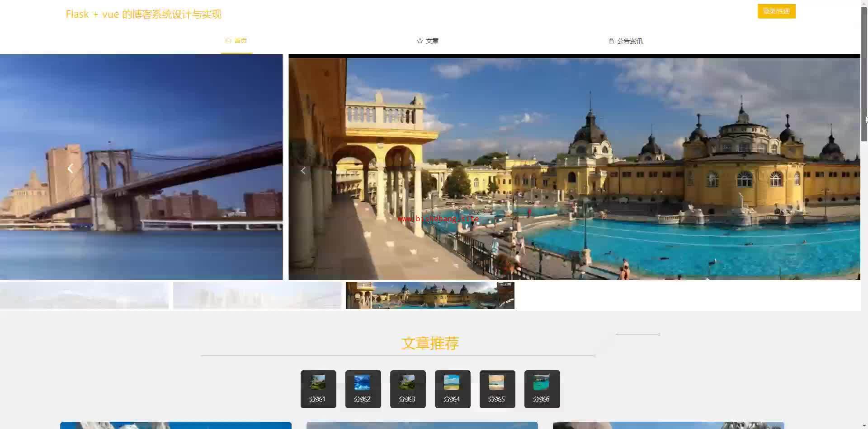
Task: Select the active palace pool carousel thumbnail
Action: coord(430,295)
